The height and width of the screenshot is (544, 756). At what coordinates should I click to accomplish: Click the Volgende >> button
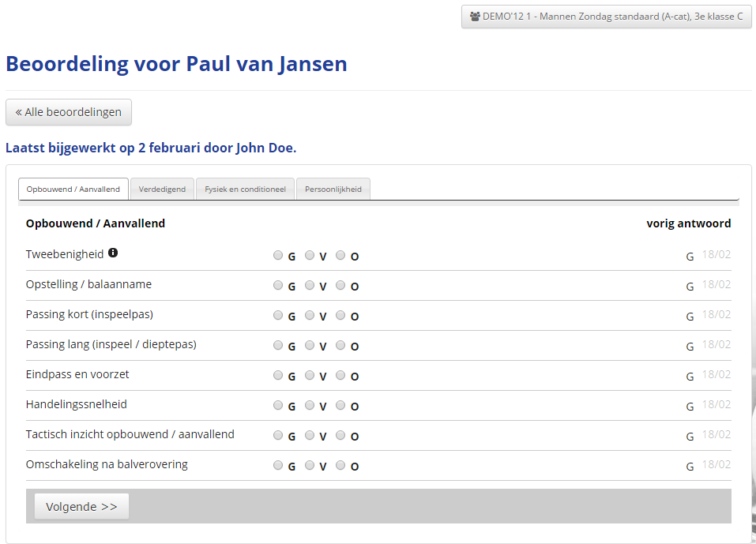point(81,507)
